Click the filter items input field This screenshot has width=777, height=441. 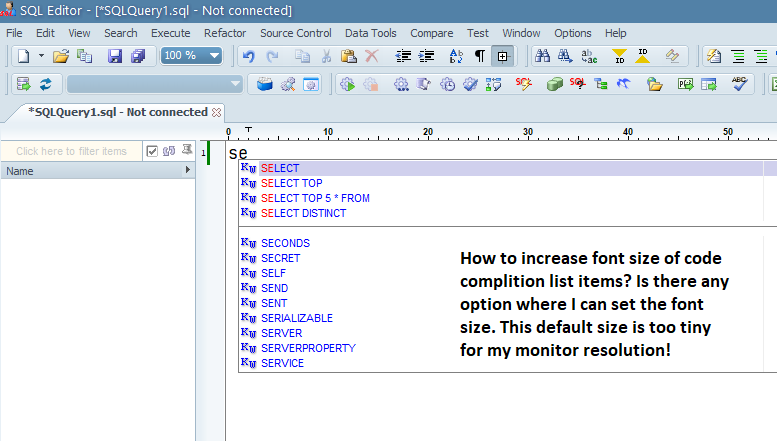pos(71,151)
